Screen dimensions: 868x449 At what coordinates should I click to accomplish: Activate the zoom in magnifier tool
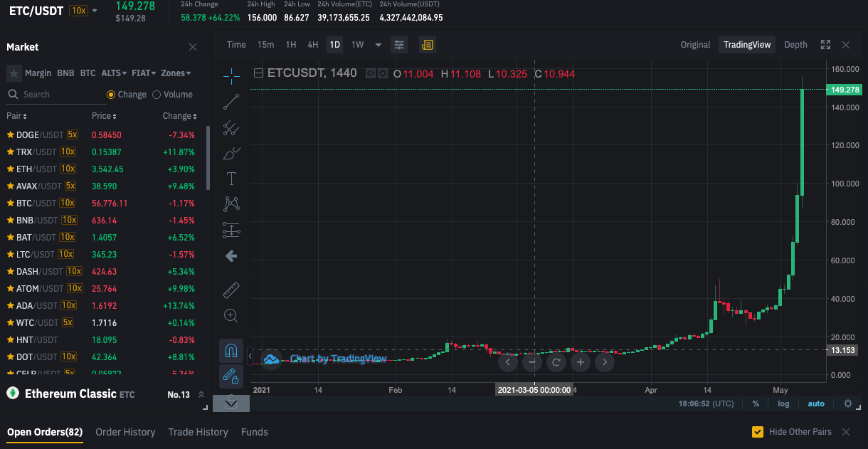click(x=231, y=315)
